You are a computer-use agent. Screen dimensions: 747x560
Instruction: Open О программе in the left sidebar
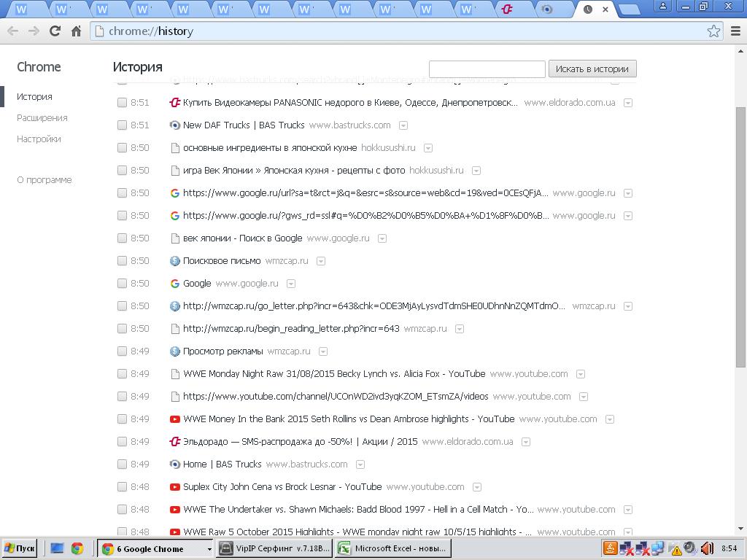point(44,180)
